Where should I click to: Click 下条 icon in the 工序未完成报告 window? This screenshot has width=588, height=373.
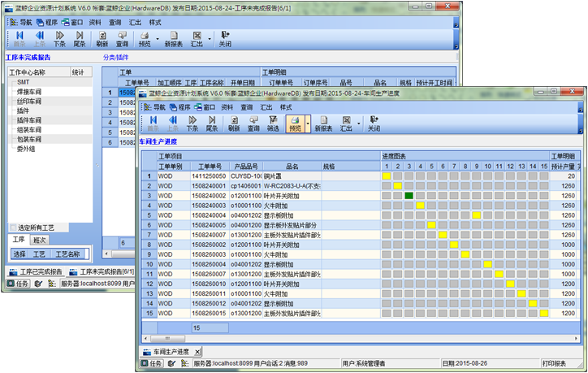tap(59, 39)
